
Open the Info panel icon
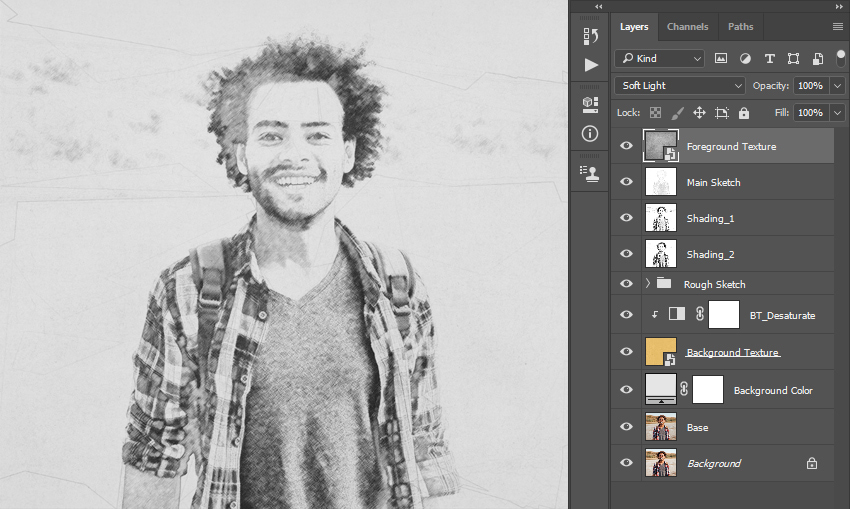coord(590,133)
